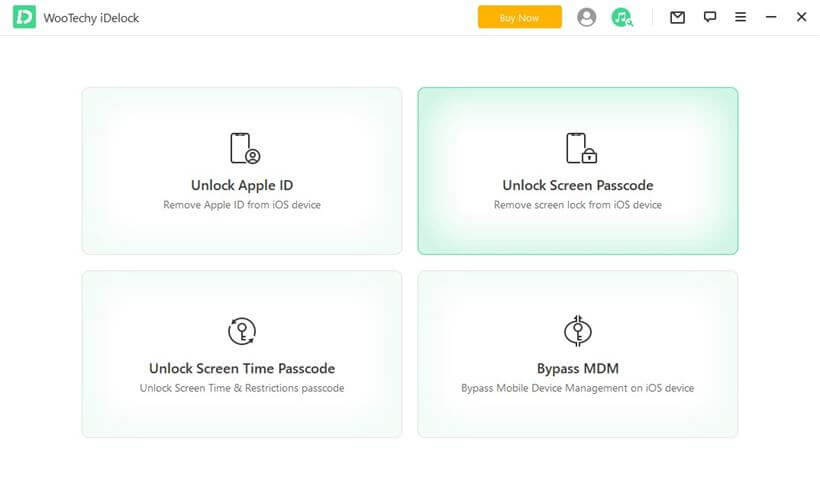Open the user account profile icon

pos(587,17)
